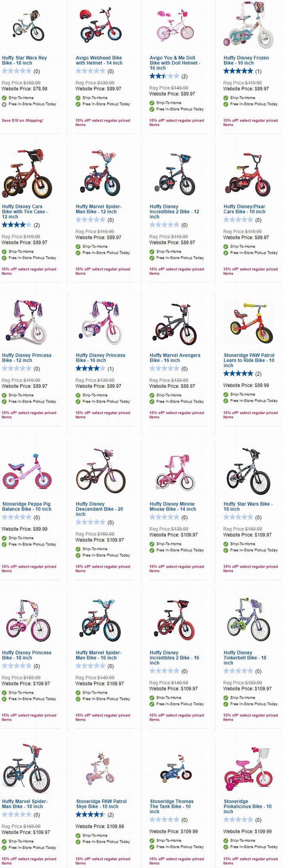Image resolution: width=283 pixels, height=868 pixels.
Task: Click star rating of Stoneridge PAW Patrol Skye Bike
Action: click(x=90, y=815)
